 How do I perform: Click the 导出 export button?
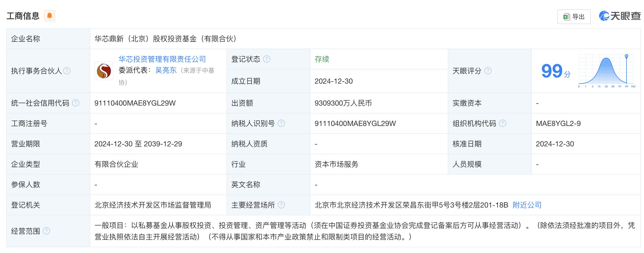coord(574,17)
